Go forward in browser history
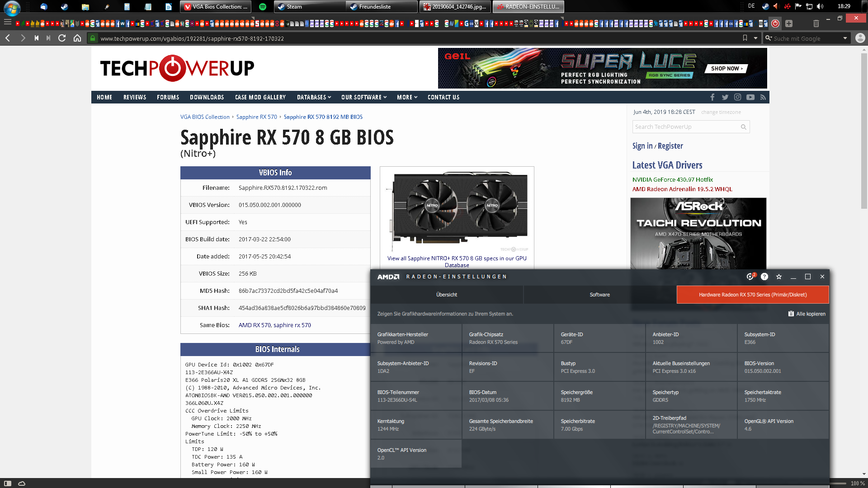The height and width of the screenshot is (488, 868). click(x=23, y=38)
